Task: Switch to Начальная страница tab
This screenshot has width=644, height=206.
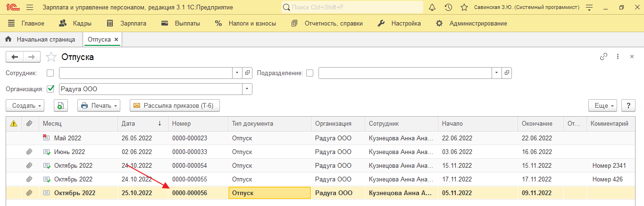Action: coord(41,40)
